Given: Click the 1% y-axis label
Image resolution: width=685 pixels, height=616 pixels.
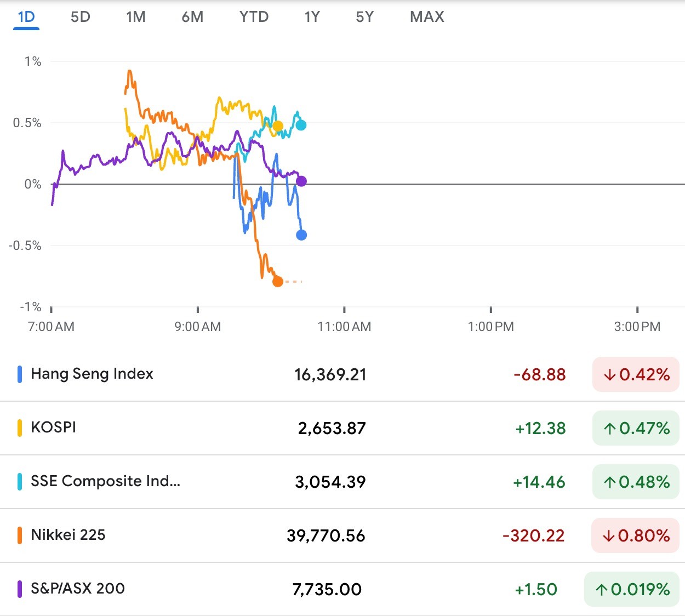Looking at the screenshot, I should 33,61.
